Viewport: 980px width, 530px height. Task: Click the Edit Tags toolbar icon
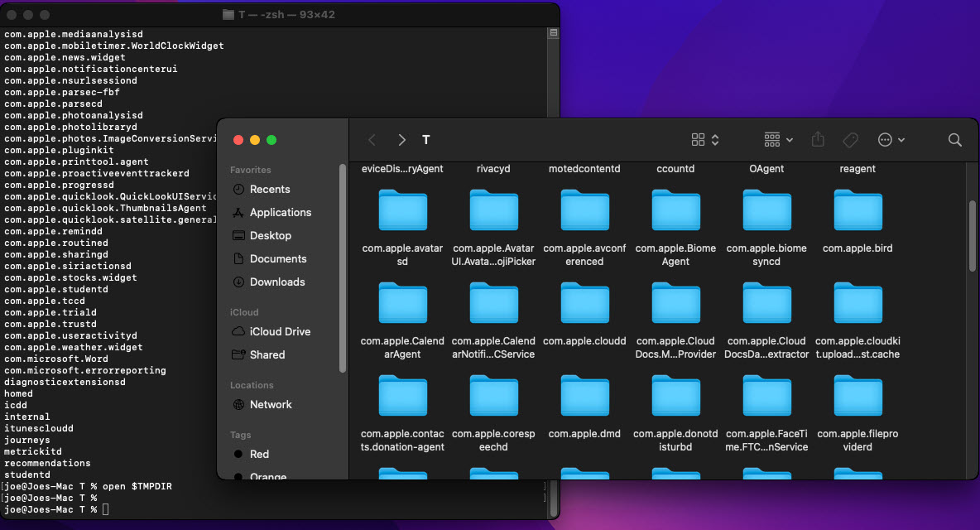pos(849,140)
